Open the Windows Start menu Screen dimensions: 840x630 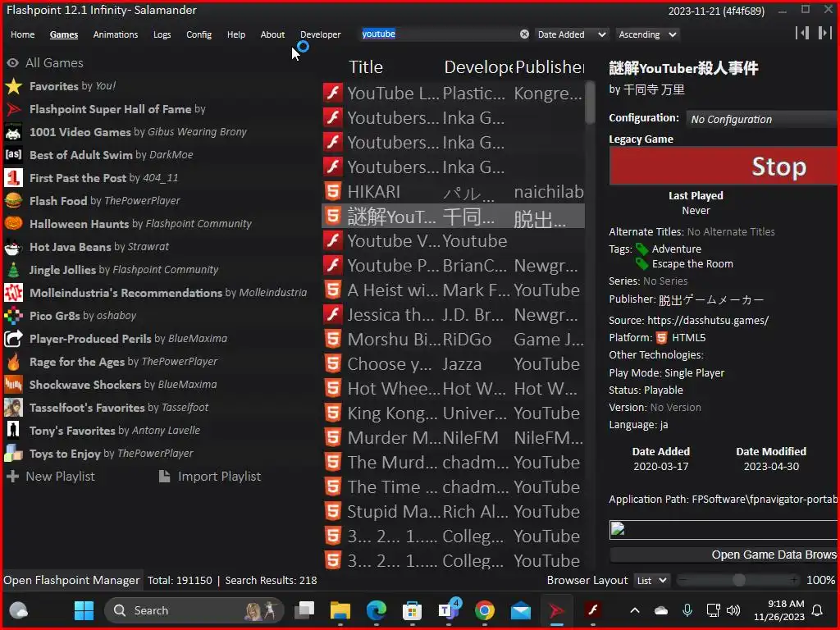pos(84,610)
